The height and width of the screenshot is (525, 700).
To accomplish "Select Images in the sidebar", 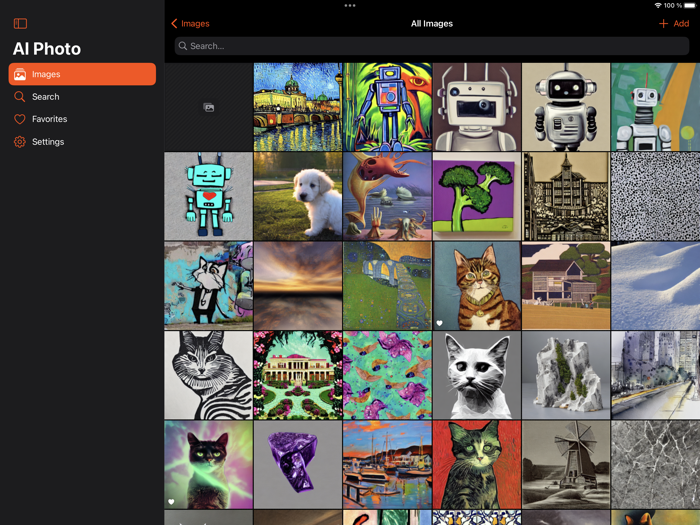I will pos(82,74).
